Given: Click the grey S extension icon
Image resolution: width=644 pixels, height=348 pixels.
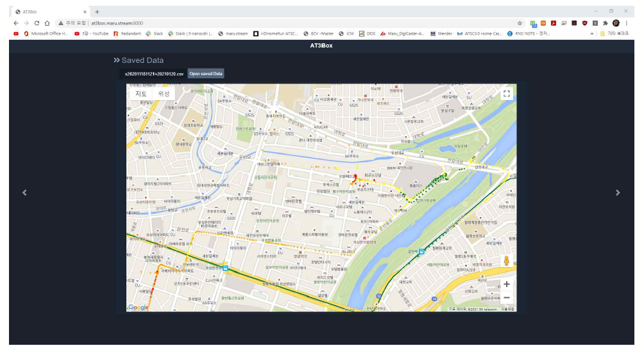Looking at the screenshot, I should (595, 23).
